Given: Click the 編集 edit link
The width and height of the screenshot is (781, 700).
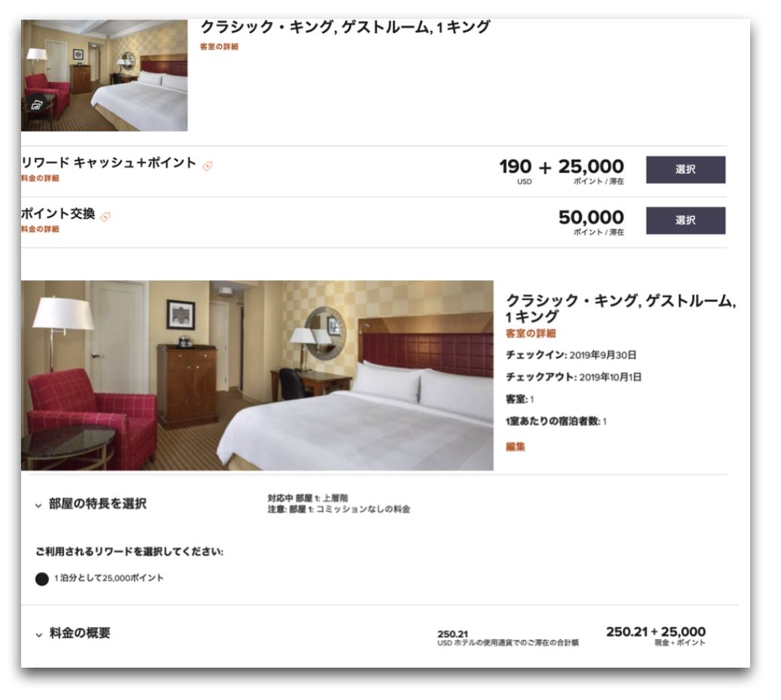Looking at the screenshot, I should click(x=515, y=446).
